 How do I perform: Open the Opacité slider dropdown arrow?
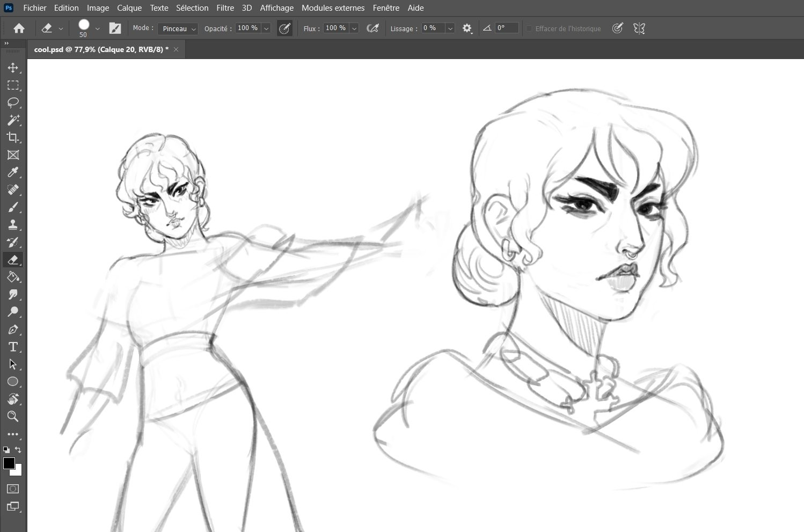click(x=266, y=28)
